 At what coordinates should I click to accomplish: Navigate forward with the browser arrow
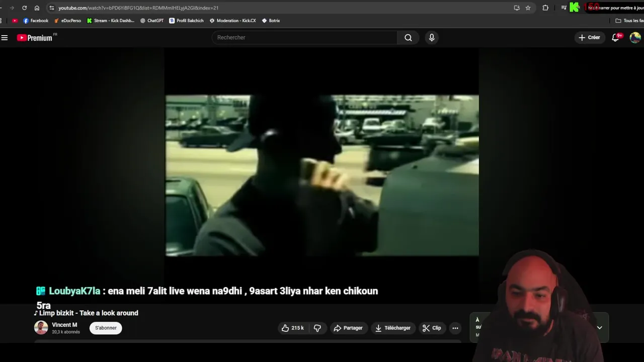(x=12, y=8)
